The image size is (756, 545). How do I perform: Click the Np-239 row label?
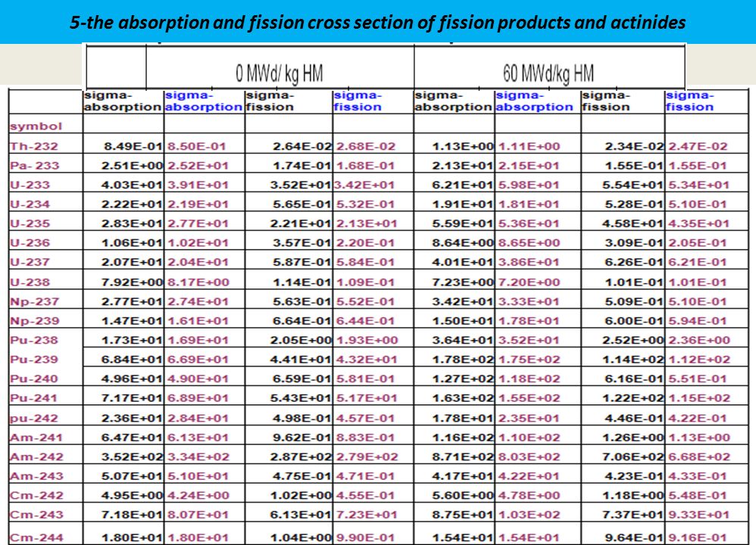coord(35,321)
